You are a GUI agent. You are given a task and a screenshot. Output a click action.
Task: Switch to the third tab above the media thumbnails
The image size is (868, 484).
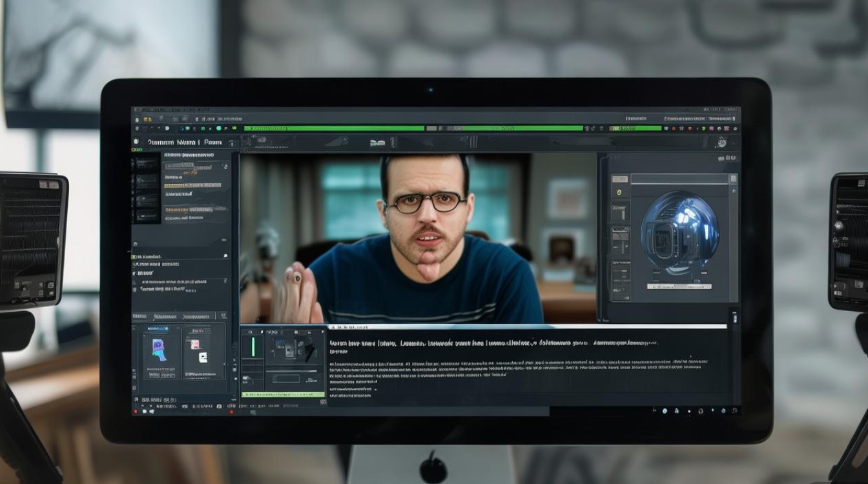point(198,317)
